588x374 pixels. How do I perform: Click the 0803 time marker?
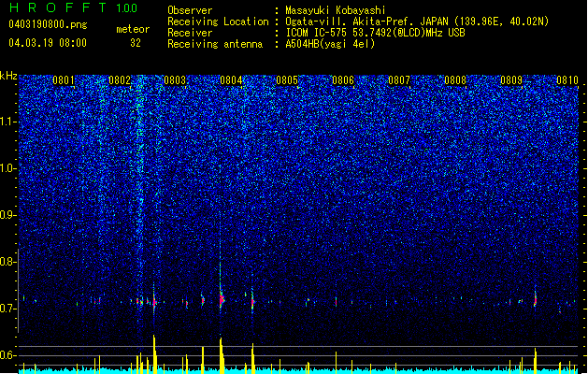[175, 80]
